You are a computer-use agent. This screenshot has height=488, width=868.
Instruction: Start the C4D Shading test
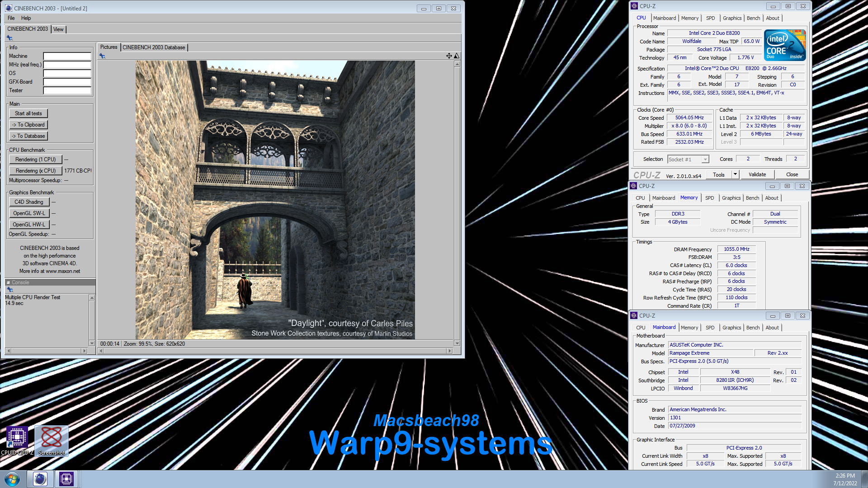29,202
